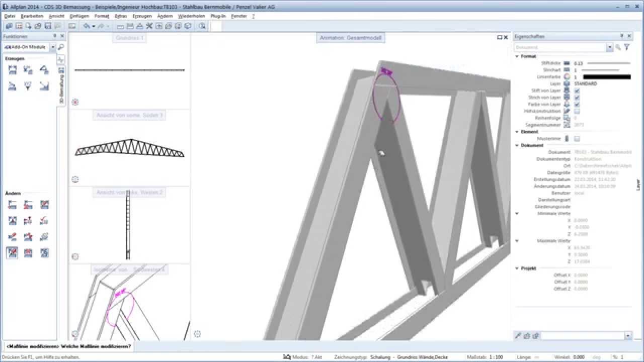
Task: Toggle the Farbe von Layer checkbox
Action: pyautogui.click(x=577, y=104)
